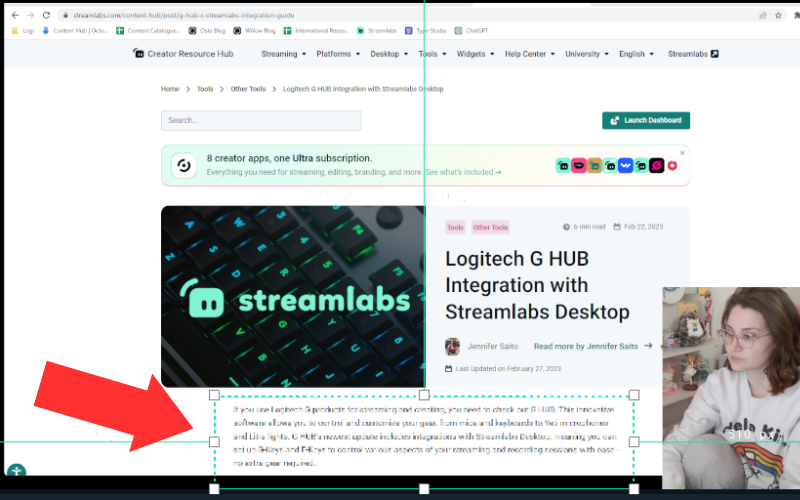The image size is (800, 500).
Task: Expand the Help Center menu
Action: (x=530, y=54)
